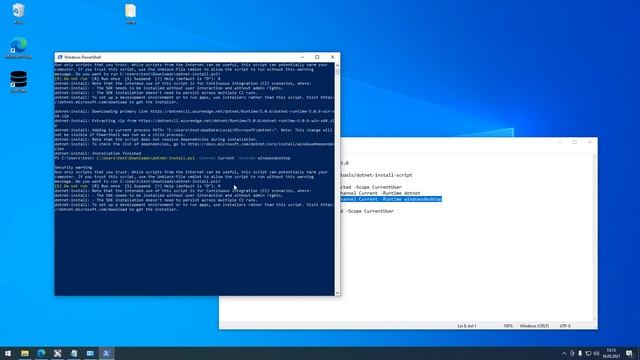The width and height of the screenshot is (640, 360).
Task: Click the 'd -Scope CurrentUser' Notepad line
Action: 367,211
